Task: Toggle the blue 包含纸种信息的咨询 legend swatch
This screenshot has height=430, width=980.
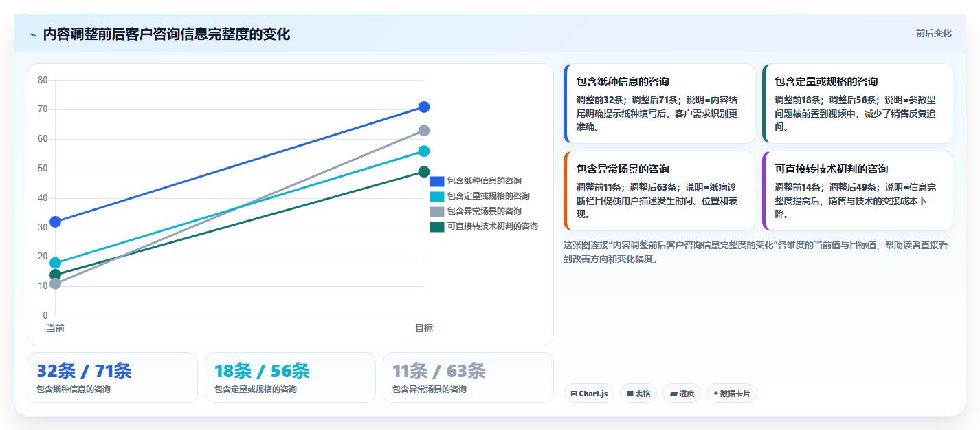Action: coord(437,181)
